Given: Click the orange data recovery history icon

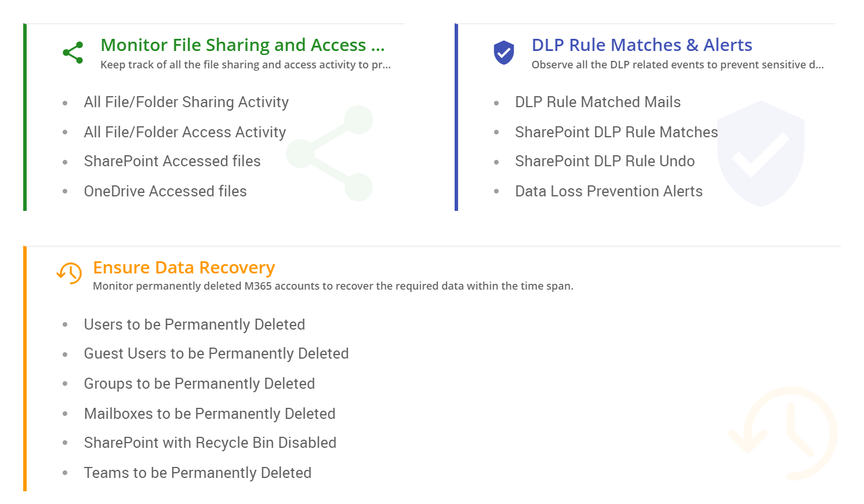Looking at the screenshot, I should click(70, 273).
